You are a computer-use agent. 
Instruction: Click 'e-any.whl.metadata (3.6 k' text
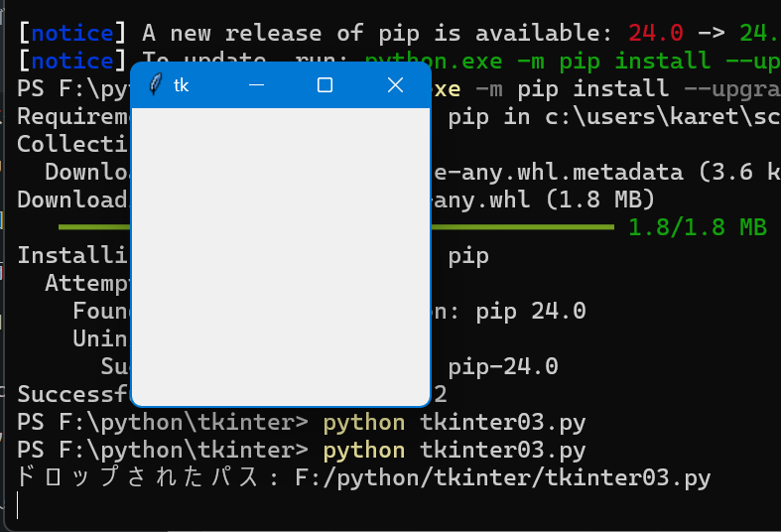click(x=606, y=172)
